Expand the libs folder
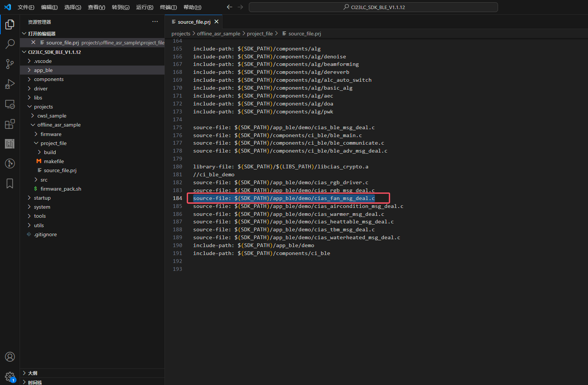 [92, 98]
